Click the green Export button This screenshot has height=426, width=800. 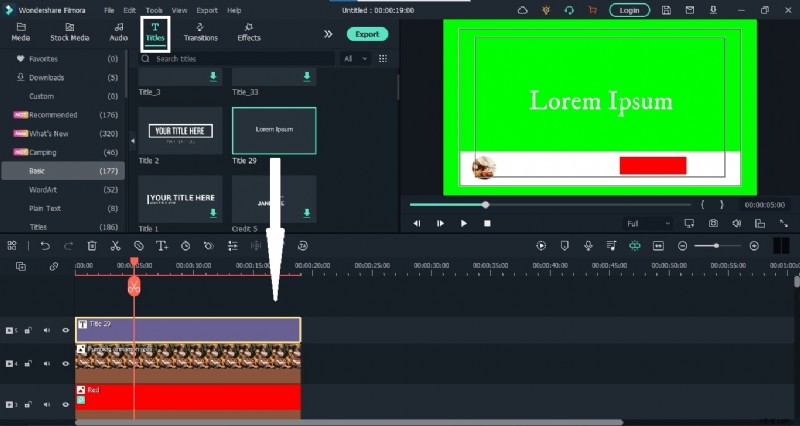[x=367, y=34]
